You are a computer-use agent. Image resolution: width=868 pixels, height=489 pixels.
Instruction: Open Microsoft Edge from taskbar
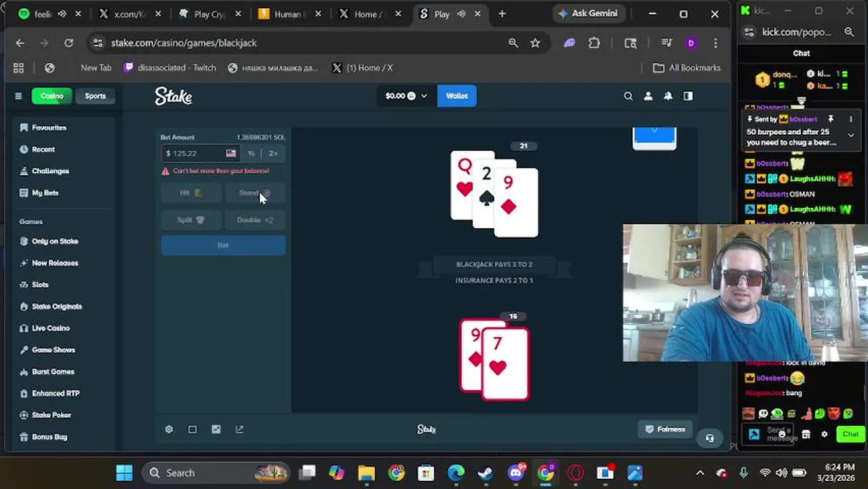(x=456, y=473)
